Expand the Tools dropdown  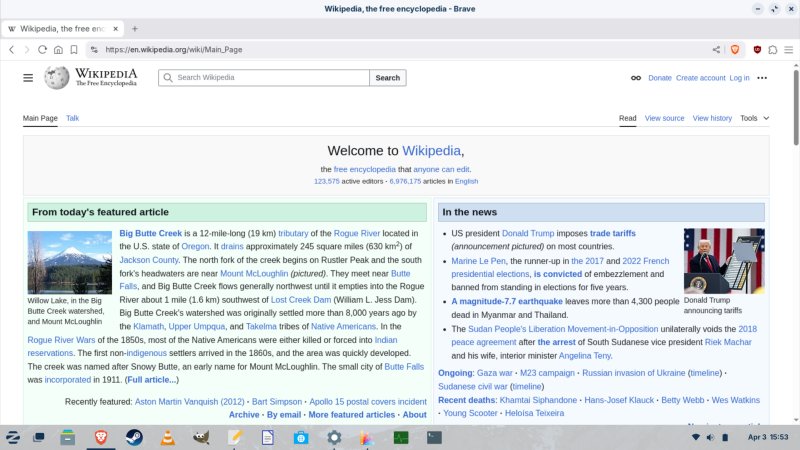[754, 118]
